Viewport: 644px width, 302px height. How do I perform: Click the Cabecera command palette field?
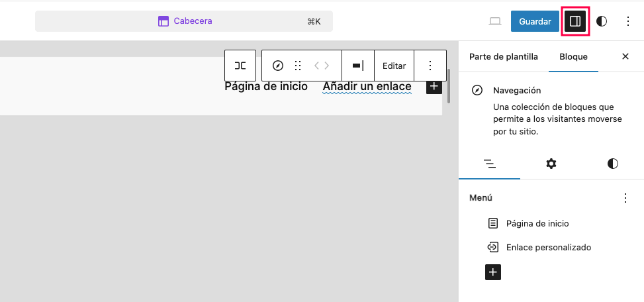[184, 21]
